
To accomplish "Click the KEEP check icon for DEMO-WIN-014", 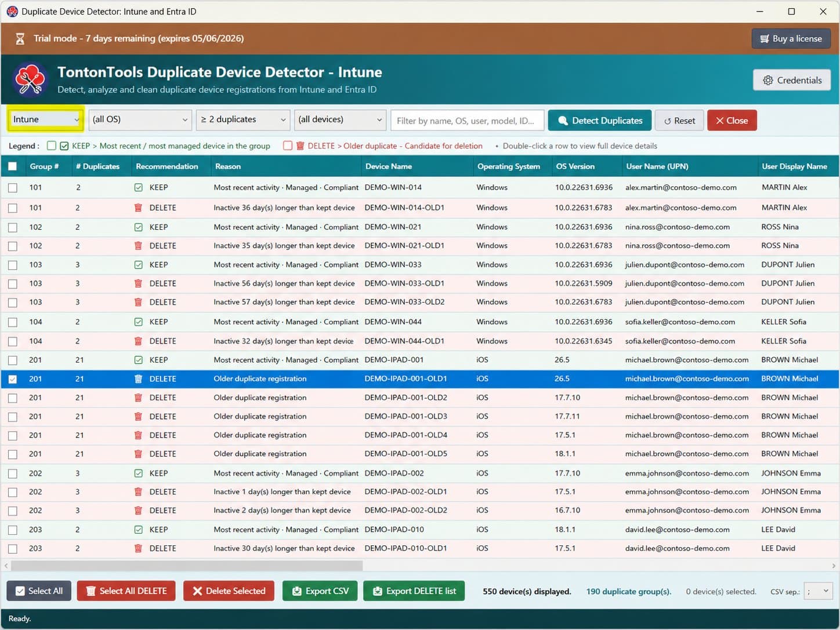I will [x=138, y=187].
